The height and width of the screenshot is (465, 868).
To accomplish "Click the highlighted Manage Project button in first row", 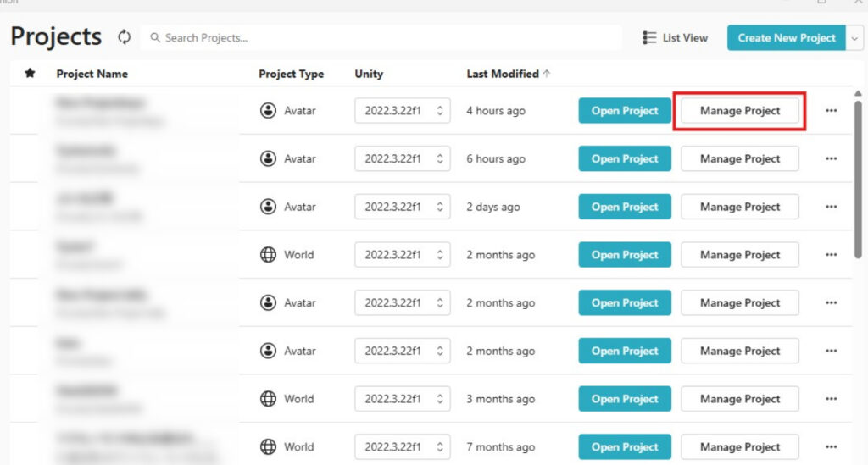I will coord(739,111).
